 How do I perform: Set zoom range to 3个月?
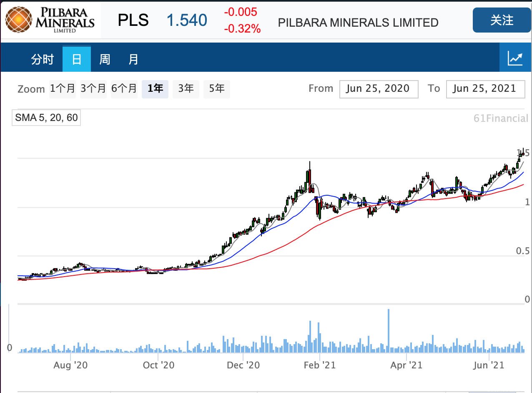click(93, 88)
